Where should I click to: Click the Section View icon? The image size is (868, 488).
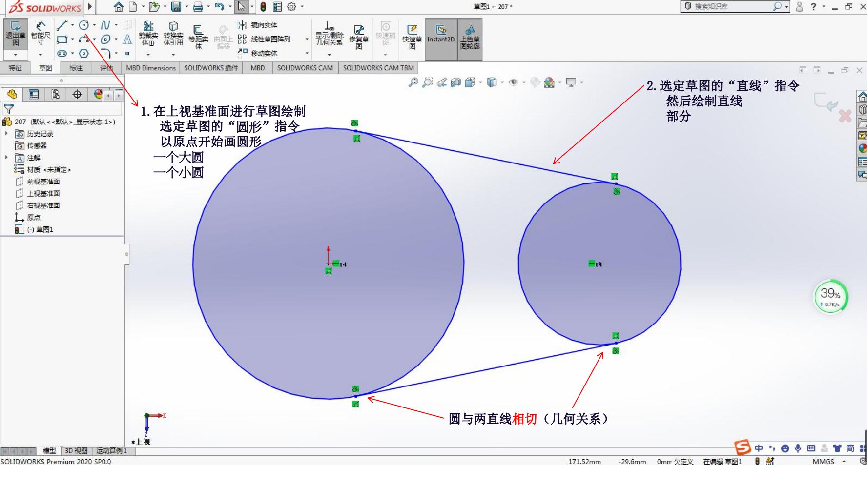tap(455, 82)
